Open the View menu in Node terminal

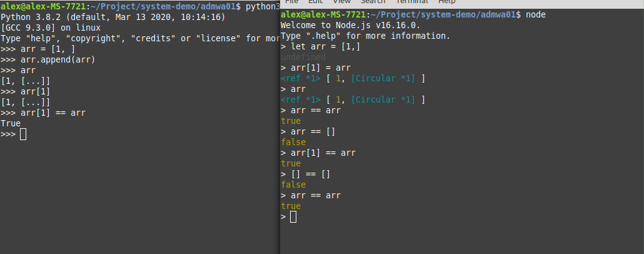click(342, 2)
